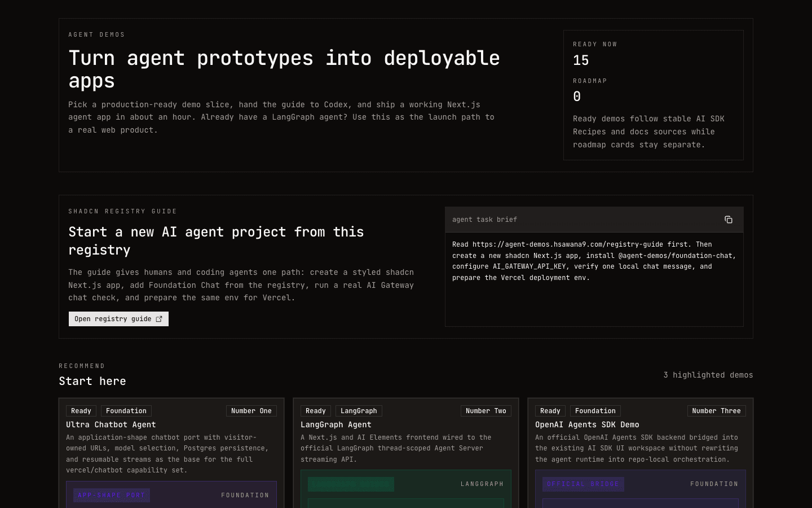The width and height of the screenshot is (812, 508).
Task: Click the '3 highlighted demos' text
Action: coord(708,375)
